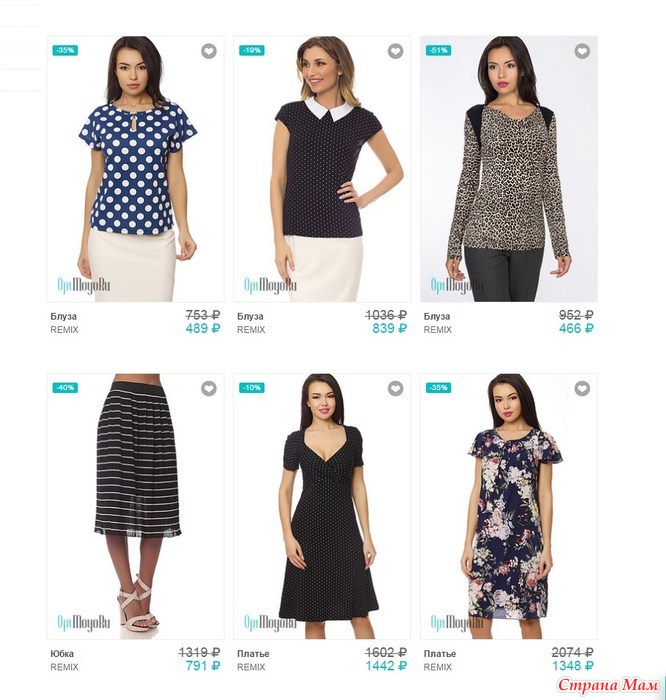Open Блуза link priced 489 ₽

click(63, 317)
